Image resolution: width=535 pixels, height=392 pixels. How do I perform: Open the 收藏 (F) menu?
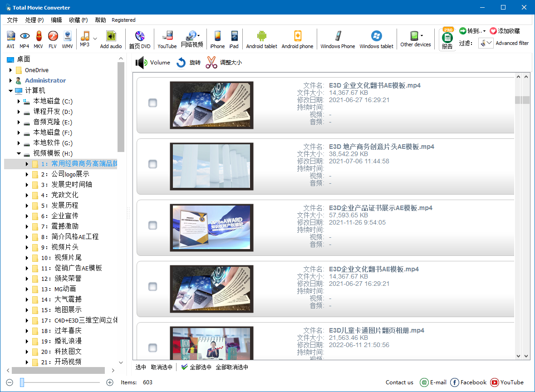coord(78,20)
